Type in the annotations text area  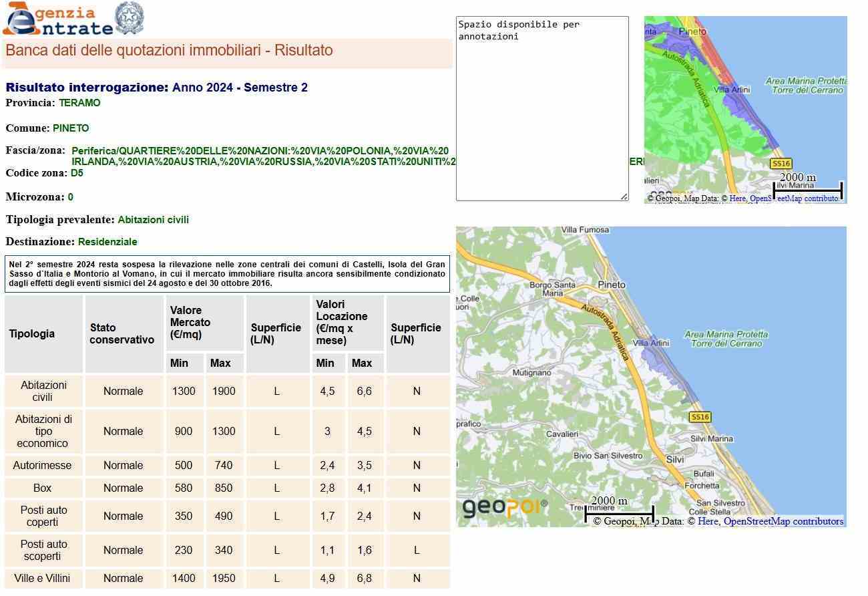point(541,108)
